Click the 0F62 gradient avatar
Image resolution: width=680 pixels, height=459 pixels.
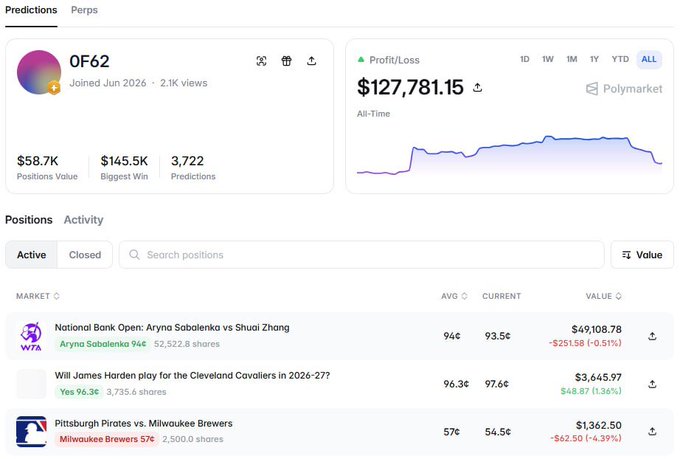pyautogui.click(x=39, y=72)
